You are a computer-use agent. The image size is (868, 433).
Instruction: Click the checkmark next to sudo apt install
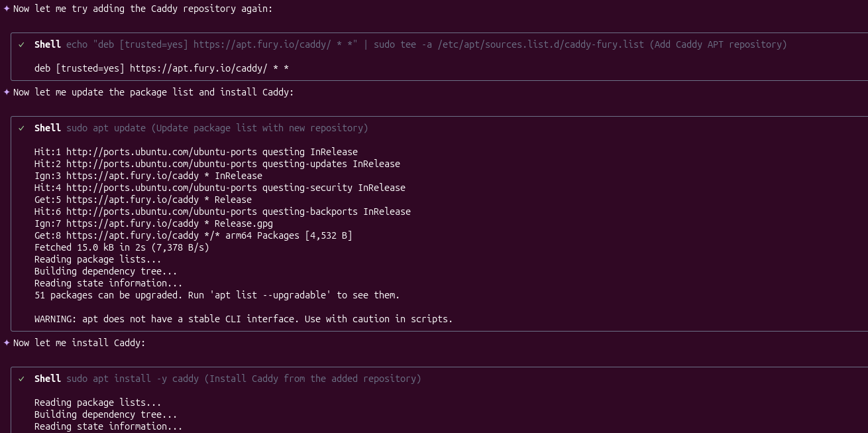pyautogui.click(x=22, y=379)
